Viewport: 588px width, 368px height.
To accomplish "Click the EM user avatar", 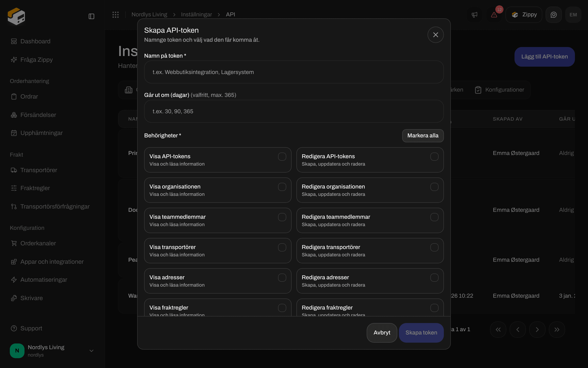I will 573,15.
